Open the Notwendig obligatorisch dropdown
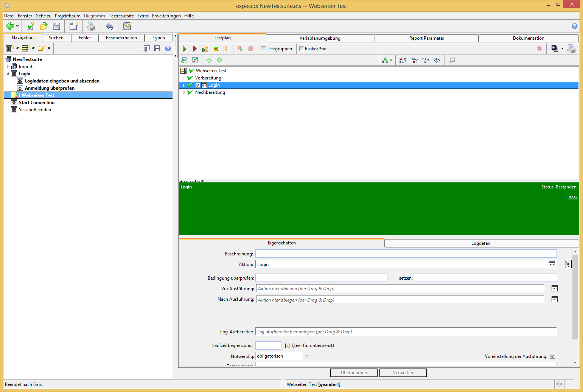The height and width of the screenshot is (392, 583). click(307, 356)
